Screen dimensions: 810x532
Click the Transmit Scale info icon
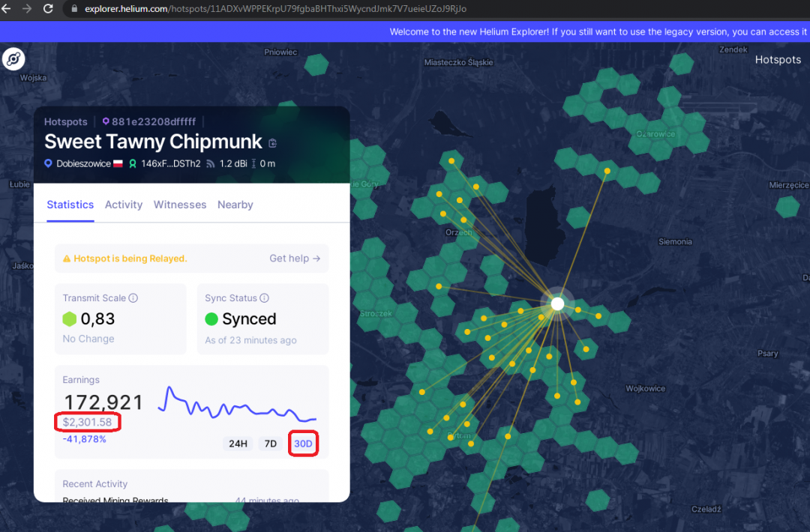coord(133,298)
